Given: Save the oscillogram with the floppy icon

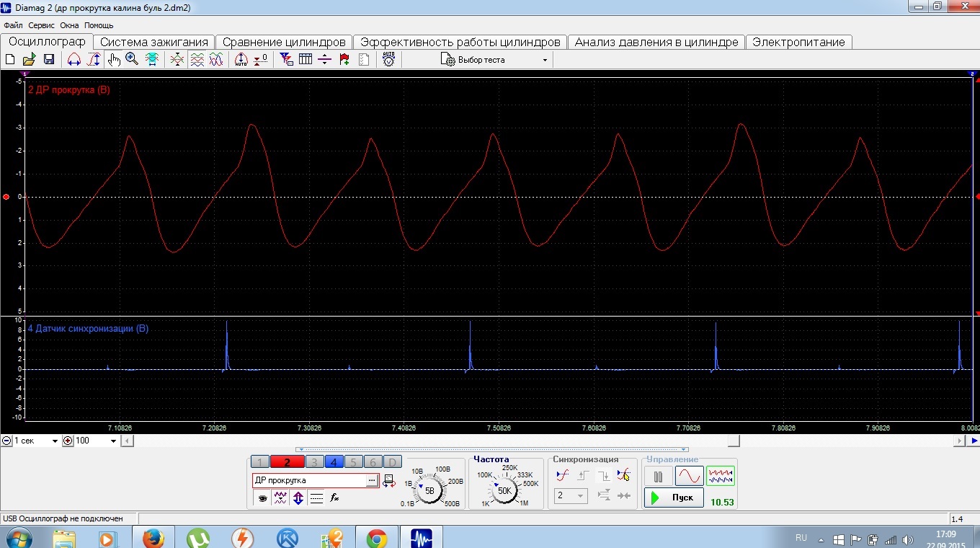Looking at the screenshot, I should [x=49, y=60].
